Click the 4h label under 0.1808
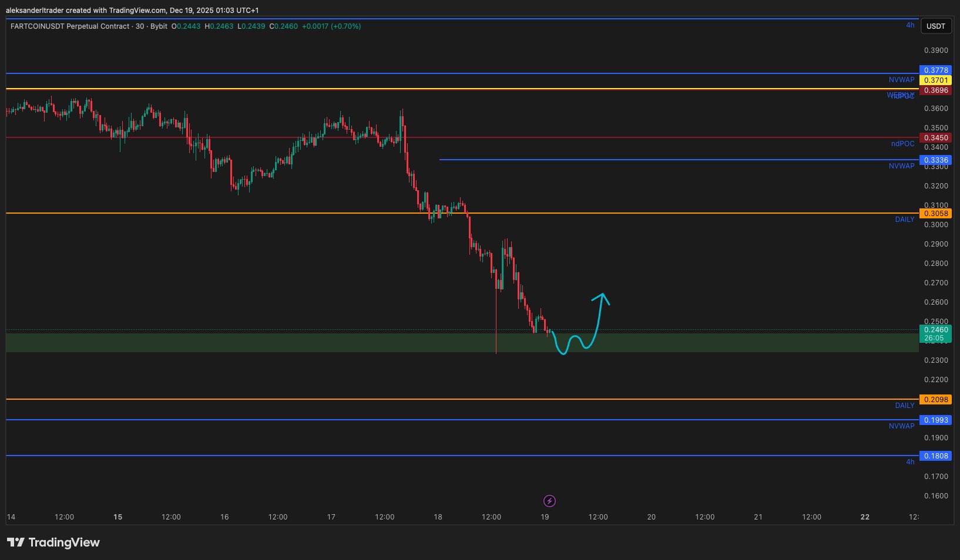 tap(910, 462)
